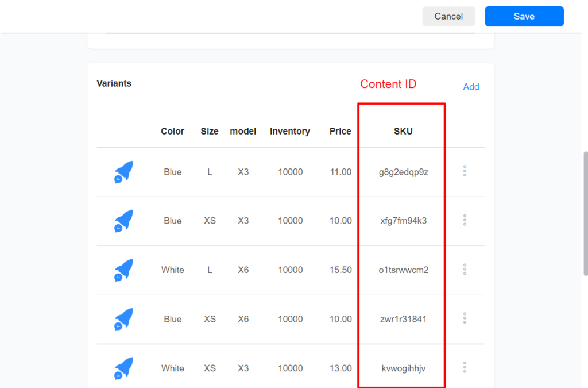Viewport: 588px width, 388px height.
Task: Select SKU value kvwogihhjv
Action: (403, 368)
